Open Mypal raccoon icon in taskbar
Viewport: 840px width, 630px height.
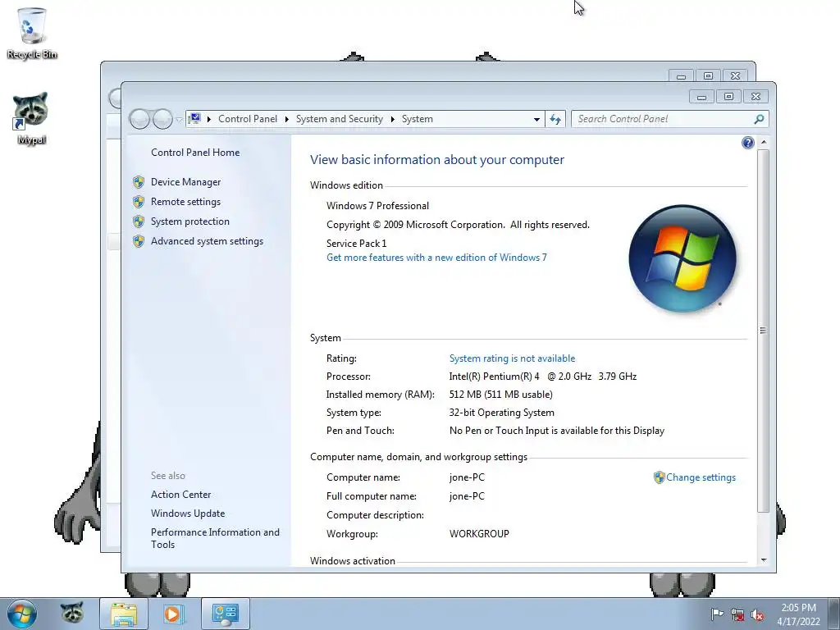[x=72, y=614]
